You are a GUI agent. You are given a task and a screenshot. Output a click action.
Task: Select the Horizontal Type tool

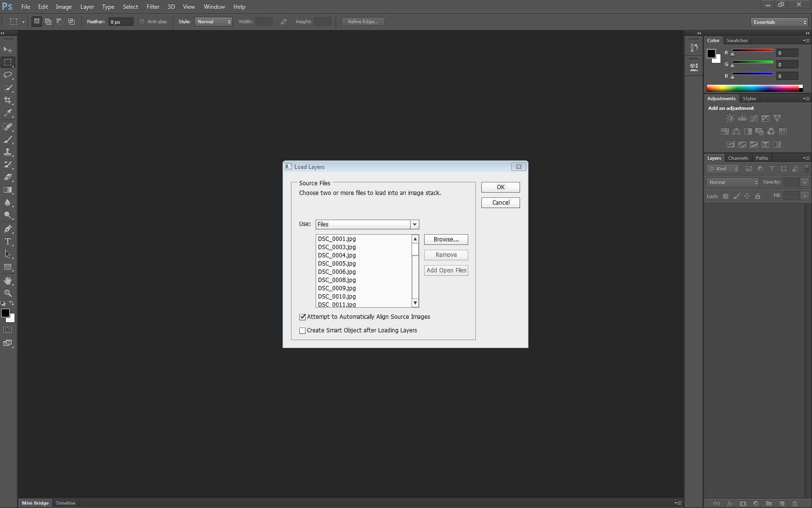(8, 241)
